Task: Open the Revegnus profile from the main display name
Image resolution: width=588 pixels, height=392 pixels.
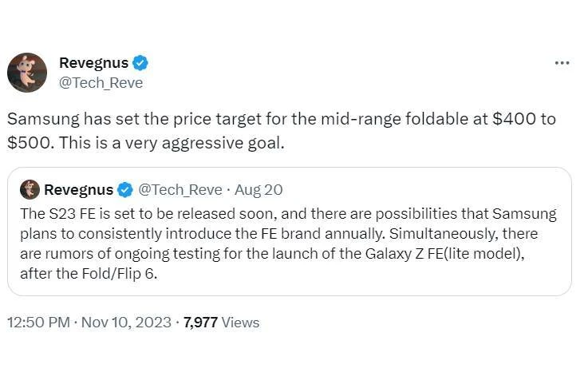Action: click(x=94, y=63)
